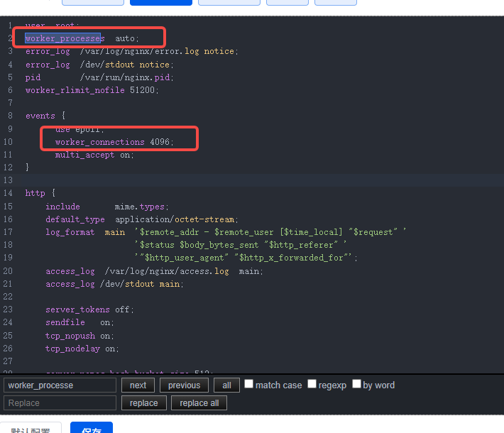
Task: Check the 'by word' option
Action: (x=356, y=385)
